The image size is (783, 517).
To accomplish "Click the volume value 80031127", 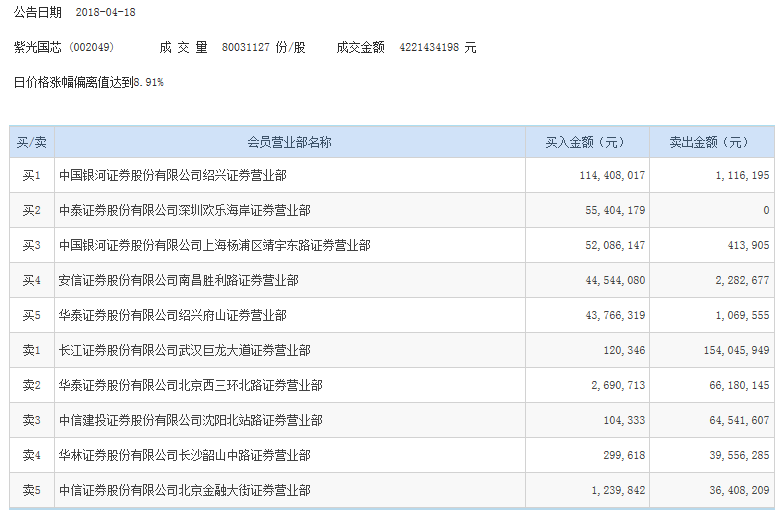I will (246, 47).
